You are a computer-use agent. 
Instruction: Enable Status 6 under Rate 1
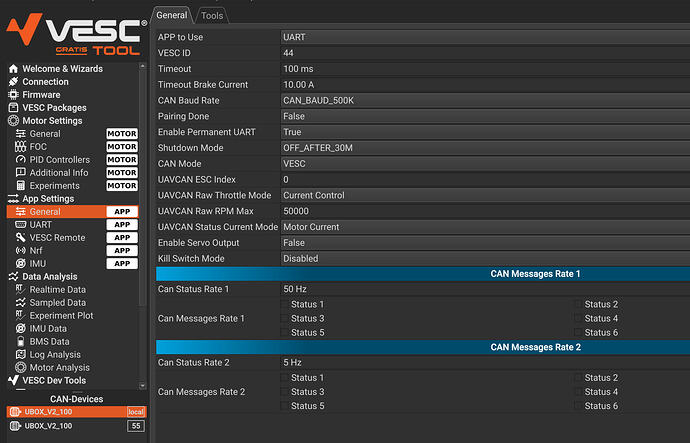578,332
